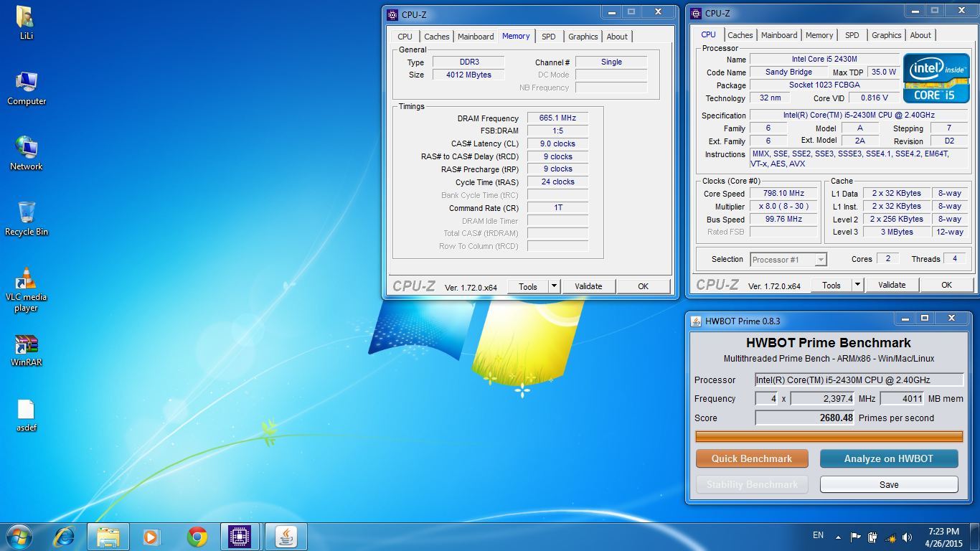Switch to CPU-Z via taskbar icon

tap(240, 537)
